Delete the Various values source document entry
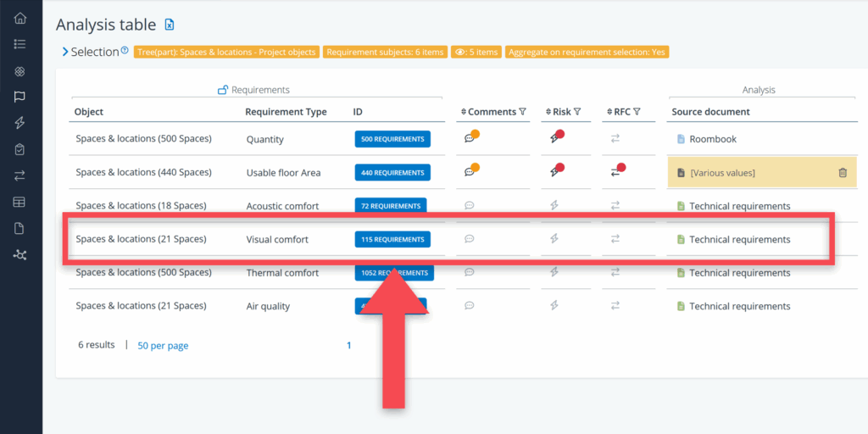Screen dimensions: 868x434 pyautogui.click(x=842, y=173)
